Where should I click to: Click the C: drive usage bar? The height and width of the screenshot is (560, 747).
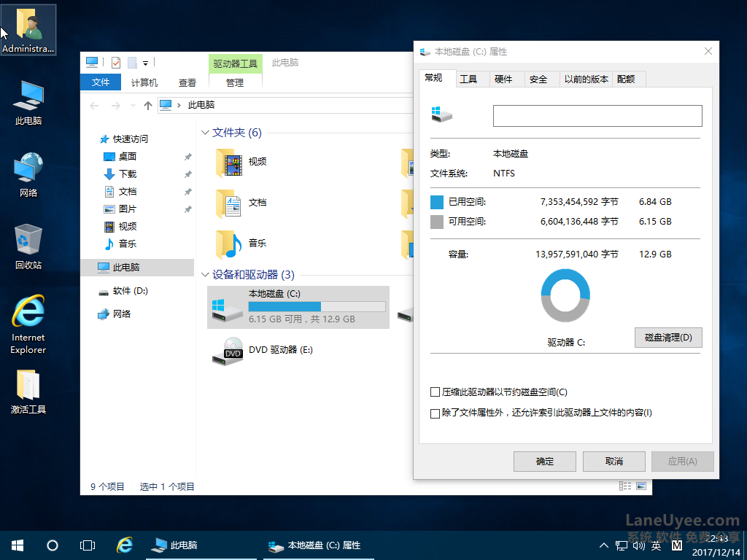317,307
